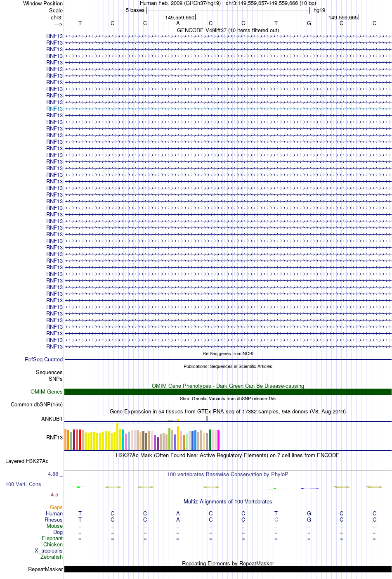The image size is (392, 579).
Task: Open Repeating Elements by RepeatMasker title
Action: pos(228,563)
